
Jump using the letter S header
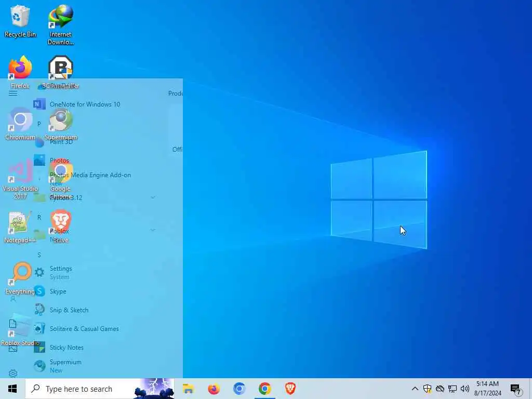39,255
